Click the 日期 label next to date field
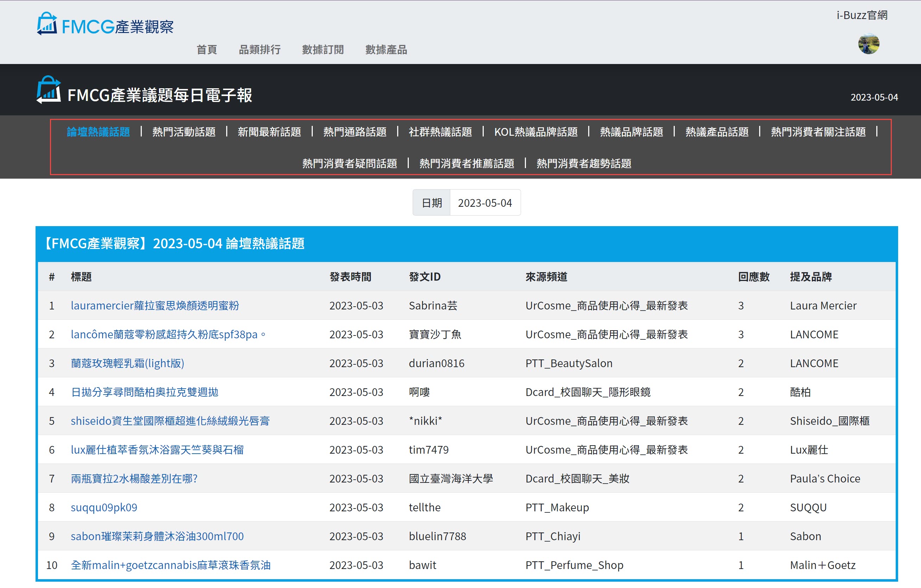This screenshot has height=588, width=921. 432,203
